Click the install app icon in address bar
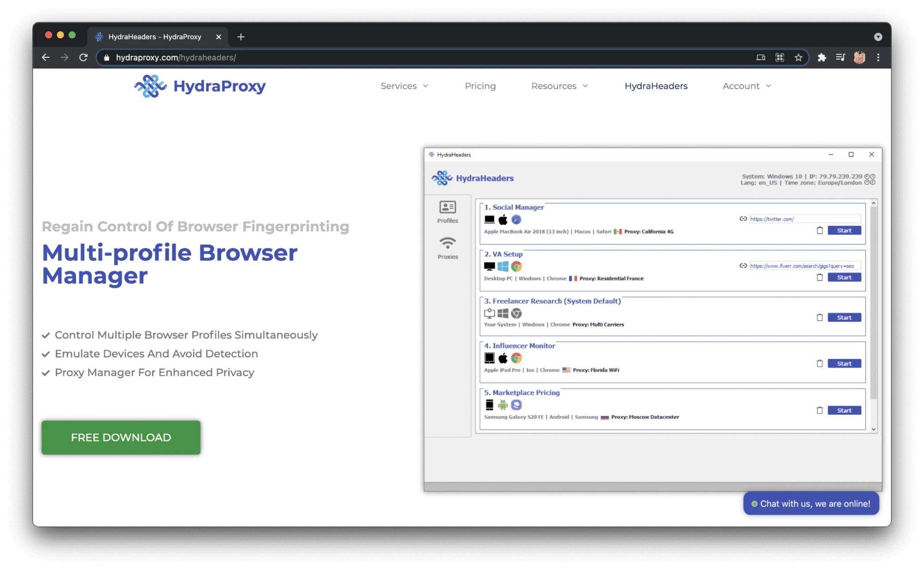This screenshot has height=570, width=924. (760, 57)
